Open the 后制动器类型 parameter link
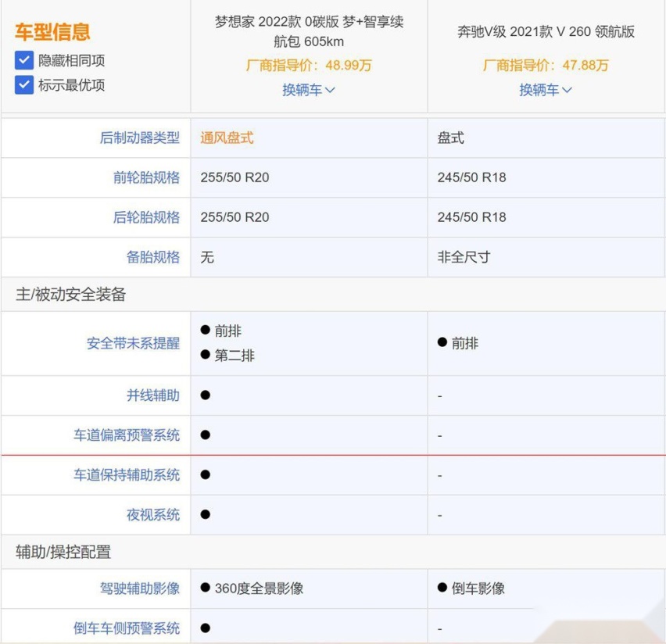666x644 pixels. (x=140, y=138)
